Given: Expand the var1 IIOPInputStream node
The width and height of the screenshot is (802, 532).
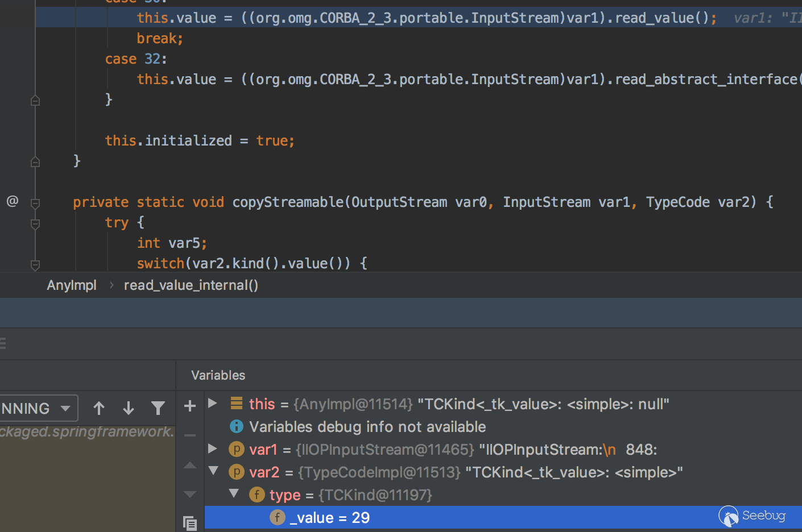Looking at the screenshot, I should click(x=213, y=448).
